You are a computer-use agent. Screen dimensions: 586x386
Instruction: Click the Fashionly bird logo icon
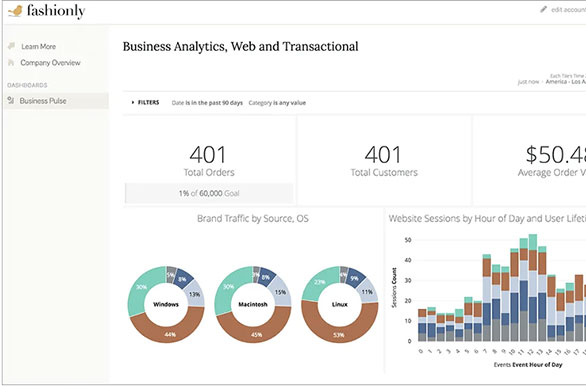point(15,11)
